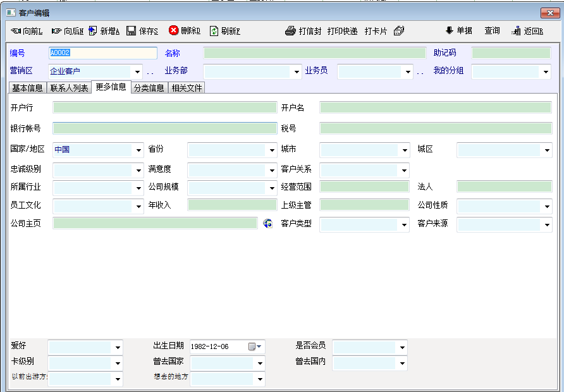Viewport: 564px width, 392px height.
Task: Expand the 客户来源 dropdown list
Action: tap(546, 225)
